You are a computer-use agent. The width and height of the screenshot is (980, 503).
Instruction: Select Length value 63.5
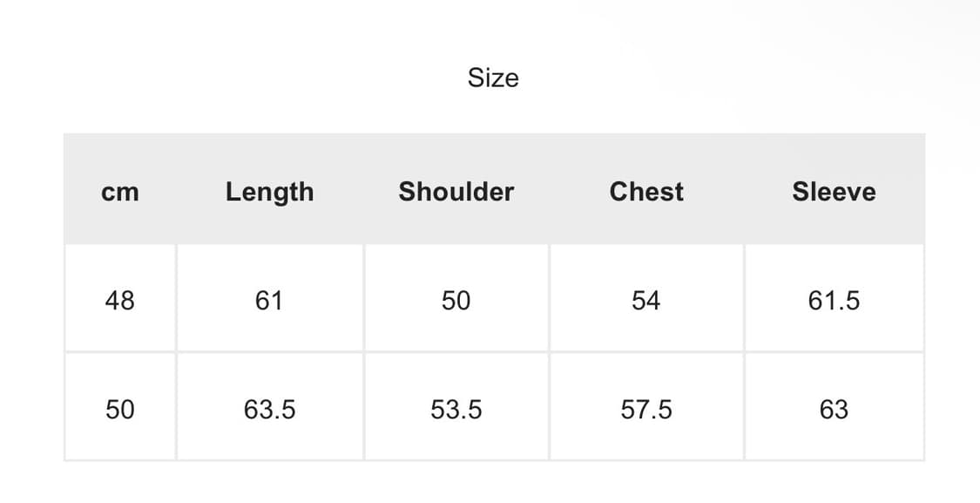(x=269, y=409)
